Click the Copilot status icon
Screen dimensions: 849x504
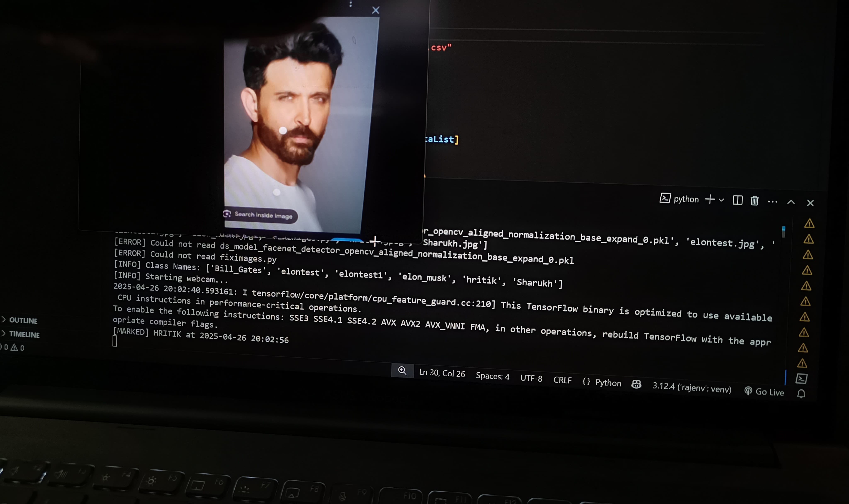(636, 384)
